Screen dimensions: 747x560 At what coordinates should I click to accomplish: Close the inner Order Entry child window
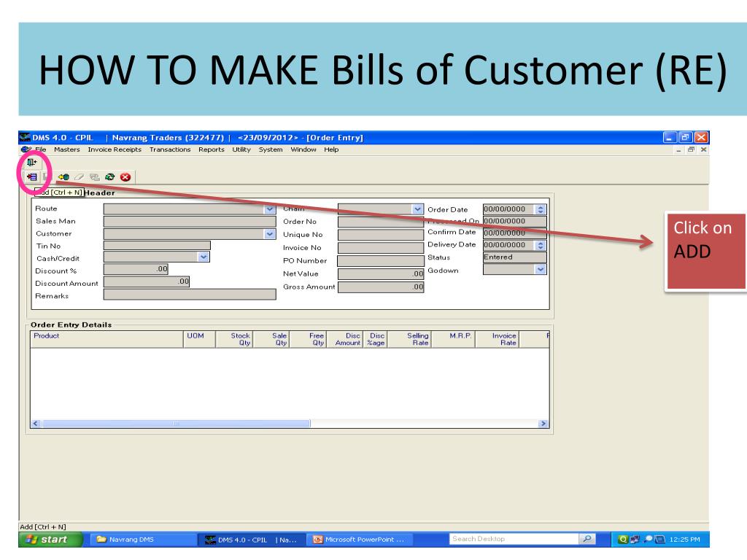704,149
